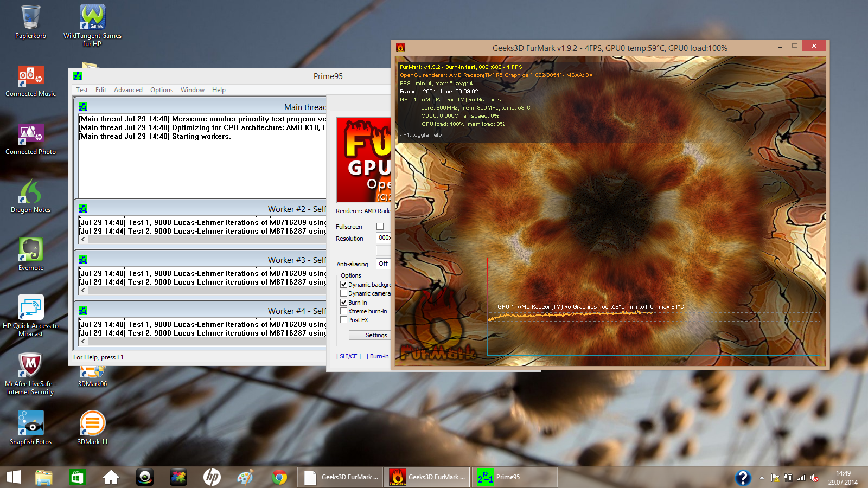Launch McAfee LiveSafe Internet Security icon
The width and height of the screenshot is (868, 488).
tap(30, 374)
